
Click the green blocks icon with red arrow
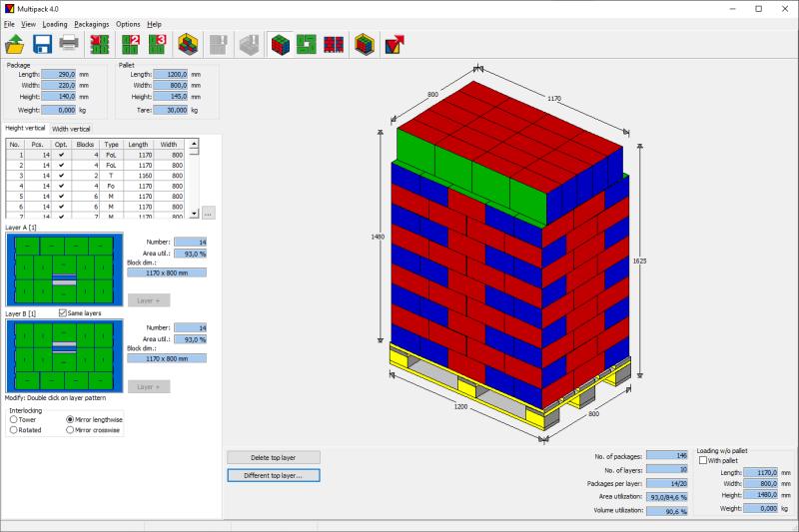tap(100, 44)
